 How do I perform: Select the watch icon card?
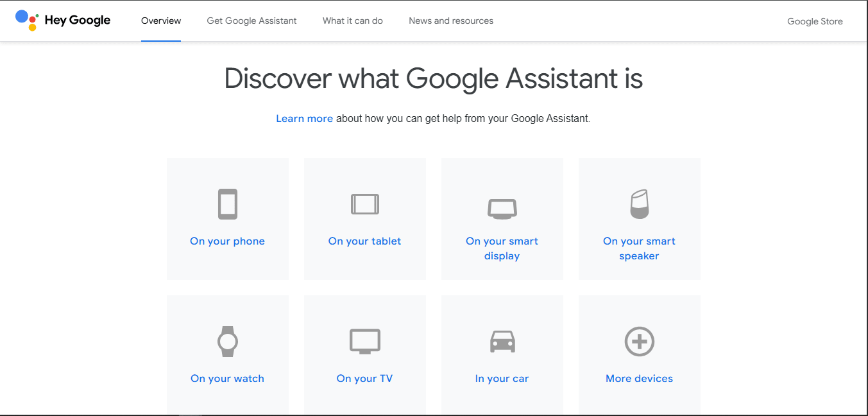coord(227,341)
